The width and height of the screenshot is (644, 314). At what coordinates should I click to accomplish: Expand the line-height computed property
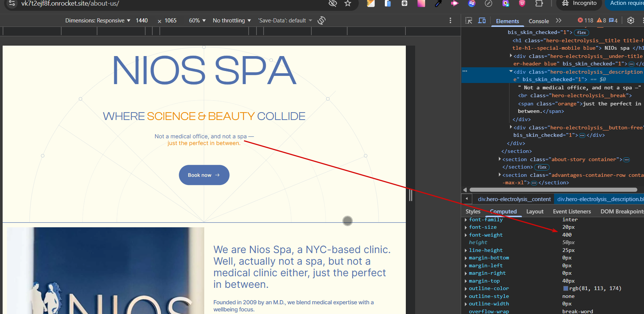coord(466,250)
